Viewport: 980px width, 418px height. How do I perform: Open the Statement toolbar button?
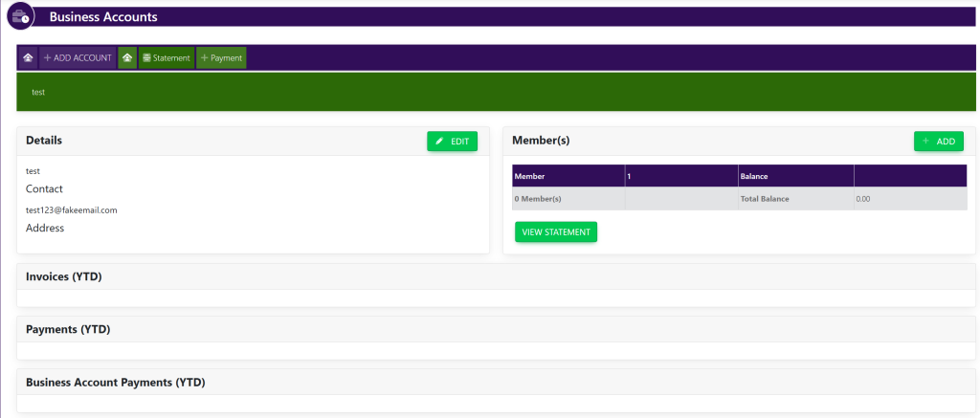point(167,58)
